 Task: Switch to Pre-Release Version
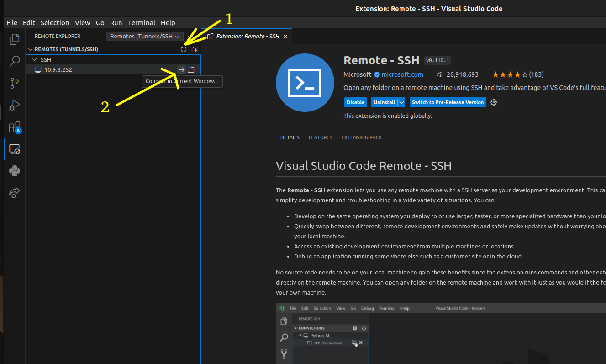448,102
